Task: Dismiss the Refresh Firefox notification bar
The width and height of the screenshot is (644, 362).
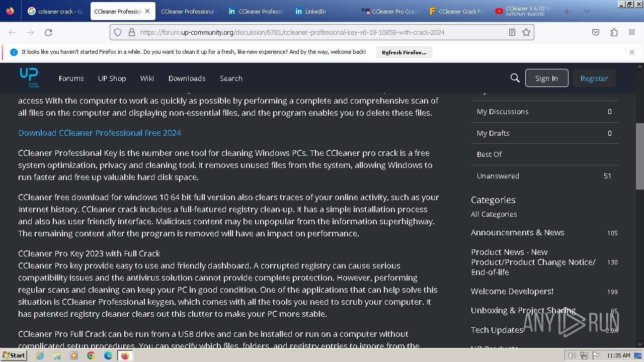Action: coord(632,52)
